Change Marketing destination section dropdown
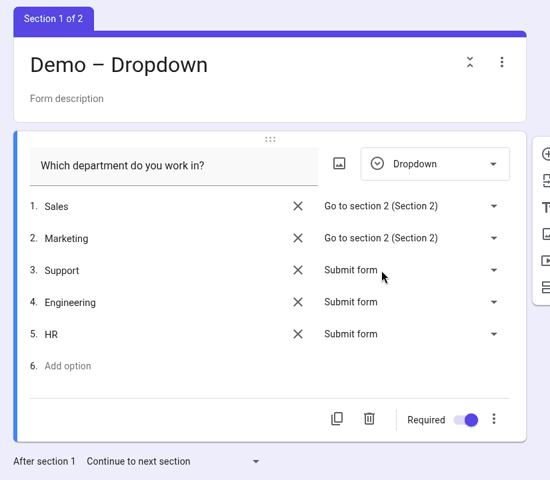The image size is (550, 480). click(411, 238)
